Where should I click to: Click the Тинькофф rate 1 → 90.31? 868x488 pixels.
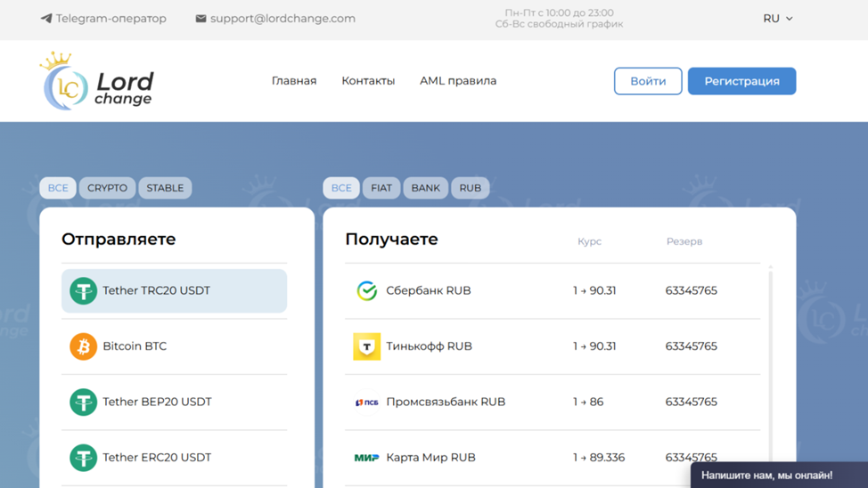pyautogui.click(x=594, y=346)
